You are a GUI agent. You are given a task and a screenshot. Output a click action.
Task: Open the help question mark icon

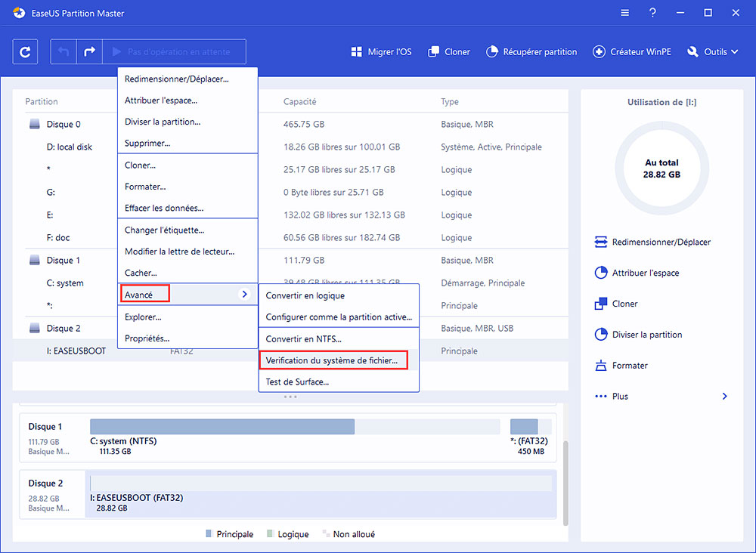tap(652, 13)
